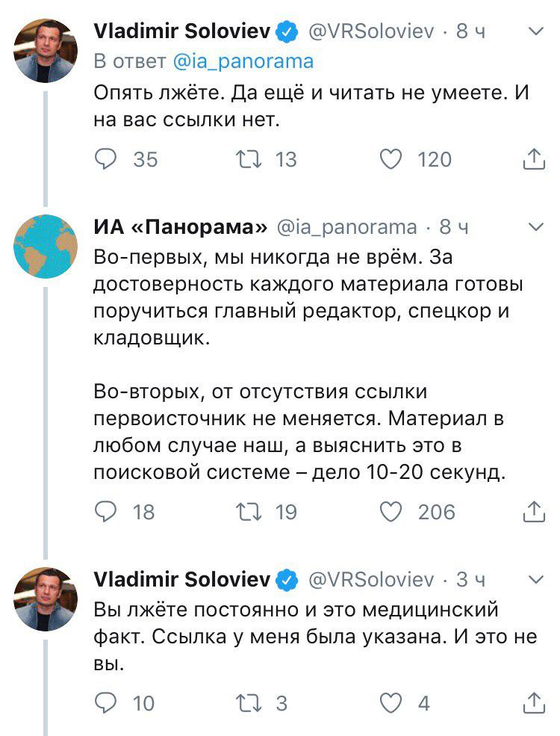Open ИА «Панорама» profile name
The image size is (560, 736).
pos(181,227)
